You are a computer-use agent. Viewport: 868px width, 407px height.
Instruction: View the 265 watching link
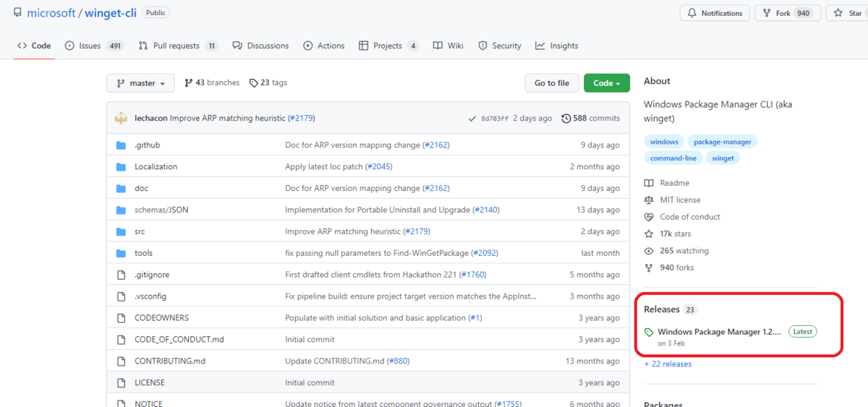coord(676,251)
